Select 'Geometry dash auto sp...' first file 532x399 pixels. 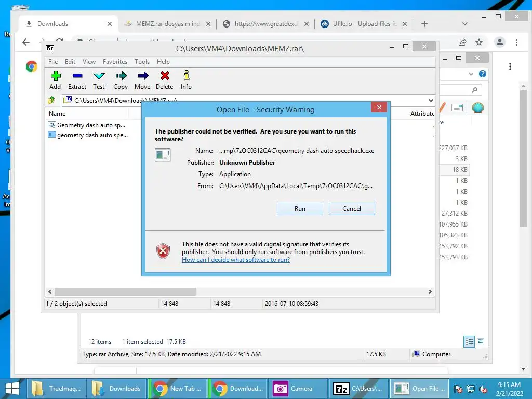[87, 125]
